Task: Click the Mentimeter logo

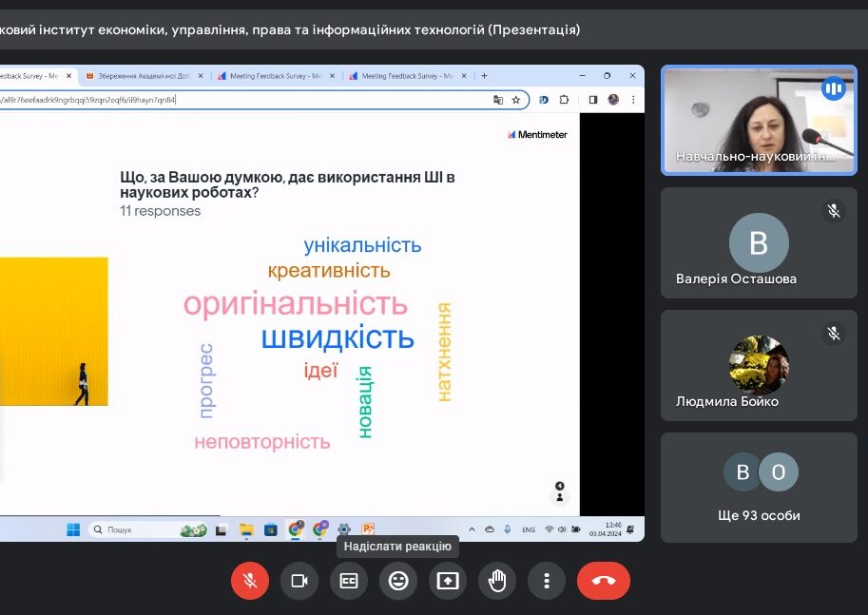Action: click(537, 135)
